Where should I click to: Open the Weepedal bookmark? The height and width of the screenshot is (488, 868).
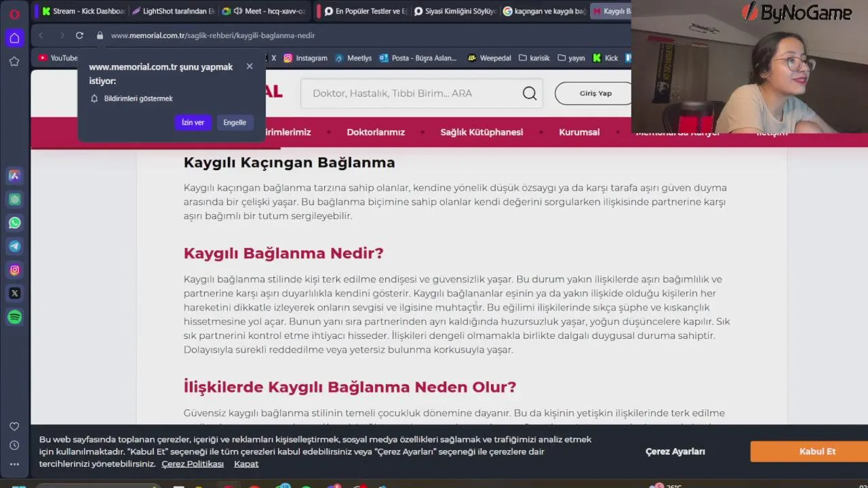point(490,58)
